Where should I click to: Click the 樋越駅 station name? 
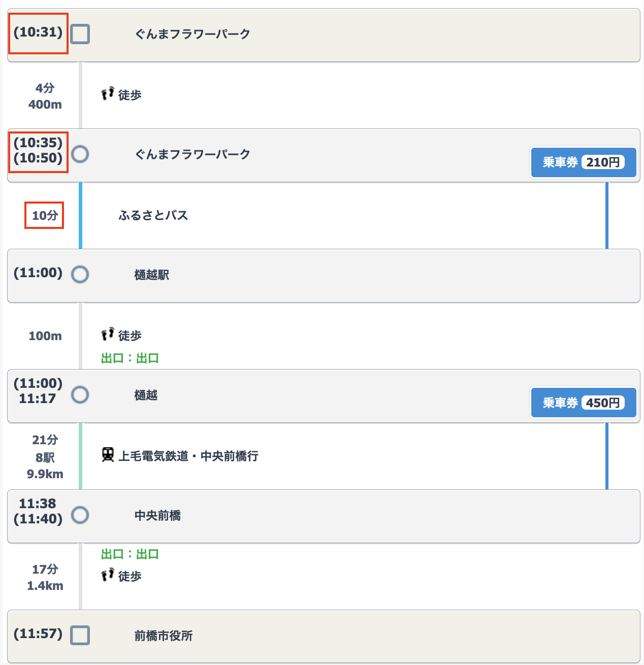click(x=152, y=275)
